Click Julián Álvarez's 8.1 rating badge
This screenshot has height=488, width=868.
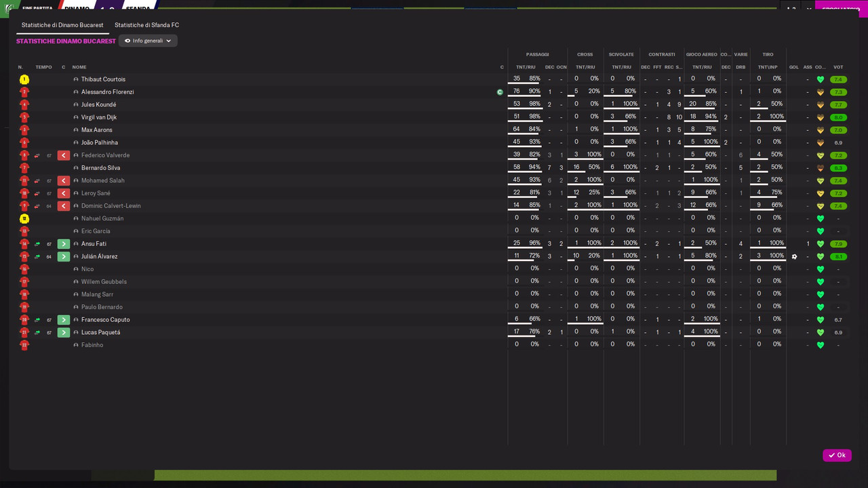(x=838, y=257)
